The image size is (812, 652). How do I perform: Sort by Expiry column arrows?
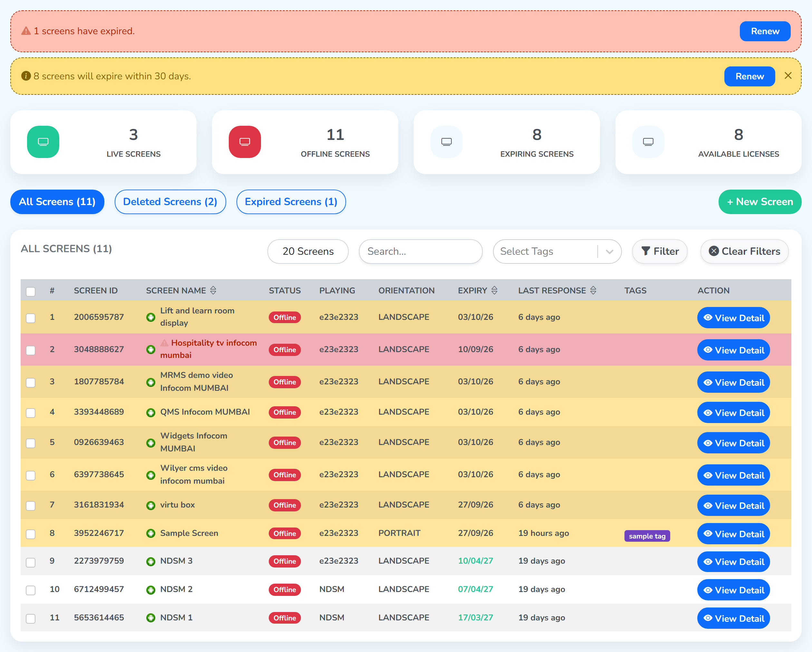pyautogui.click(x=495, y=290)
